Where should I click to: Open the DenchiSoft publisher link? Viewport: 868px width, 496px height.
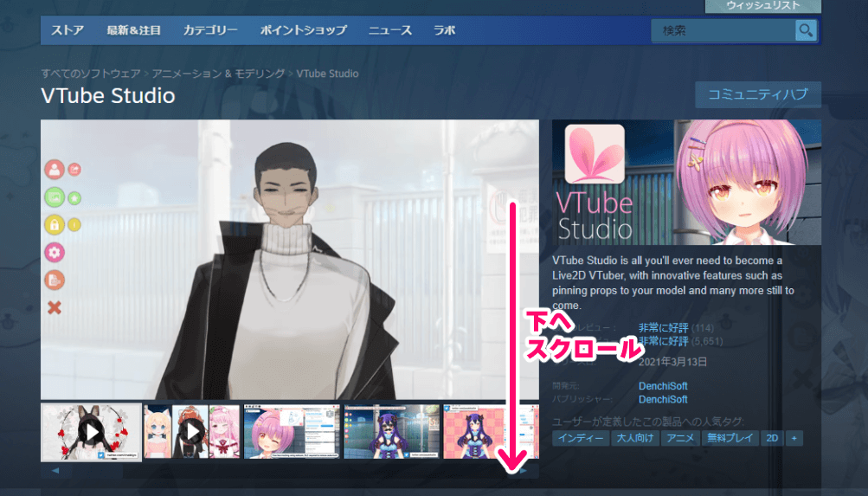(x=663, y=399)
